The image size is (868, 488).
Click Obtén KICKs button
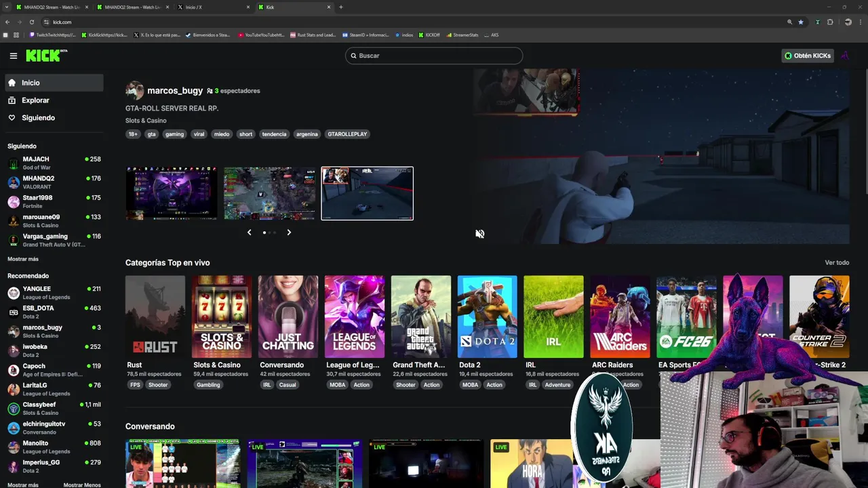pos(807,56)
